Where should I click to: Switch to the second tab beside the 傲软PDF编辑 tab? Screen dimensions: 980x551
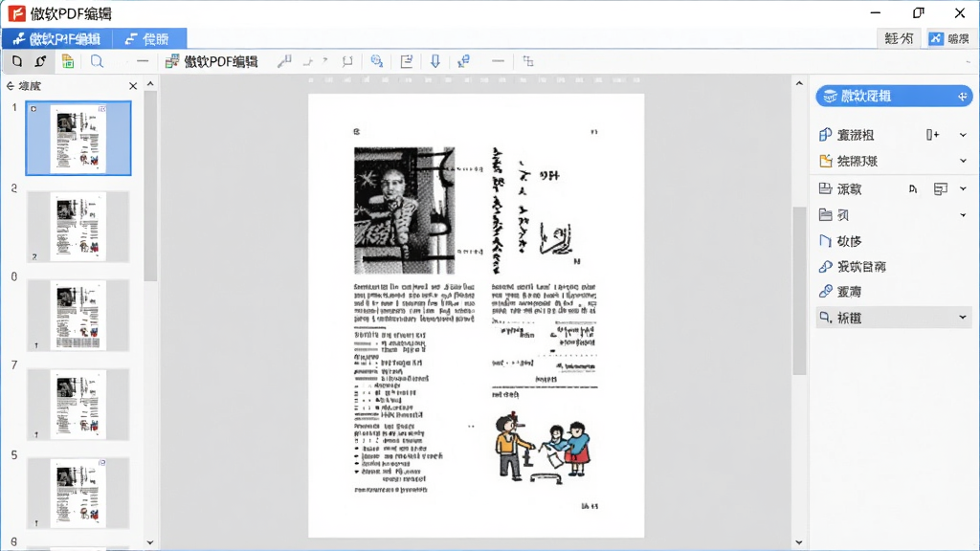[x=148, y=38]
